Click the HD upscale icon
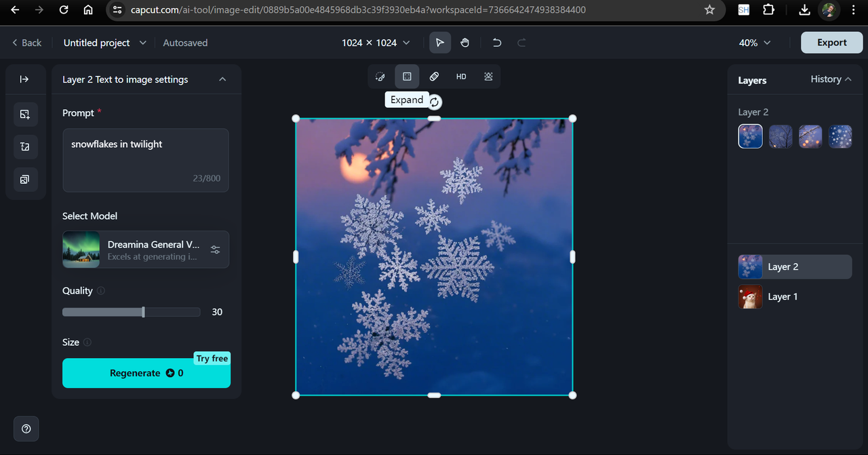The height and width of the screenshot is (455, 868). click(x=461, y=77)
